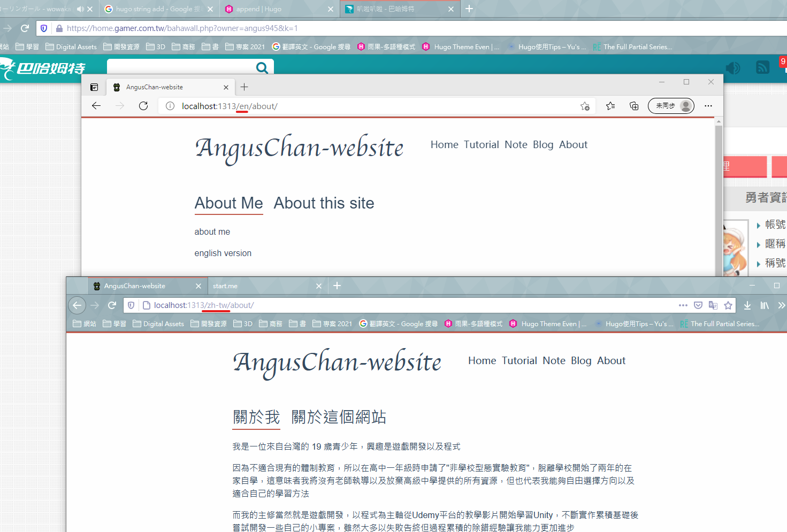Open Edge favorites list icon

(610, 106)
